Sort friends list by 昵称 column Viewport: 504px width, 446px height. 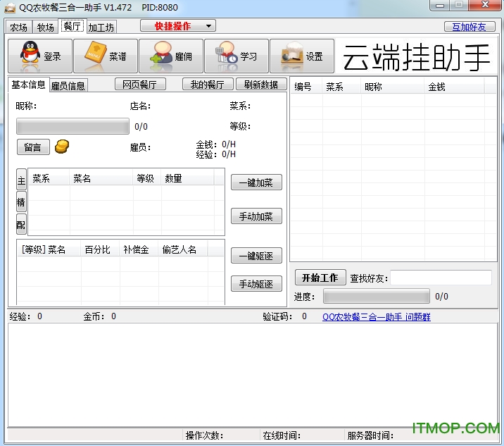coord(392,86)
